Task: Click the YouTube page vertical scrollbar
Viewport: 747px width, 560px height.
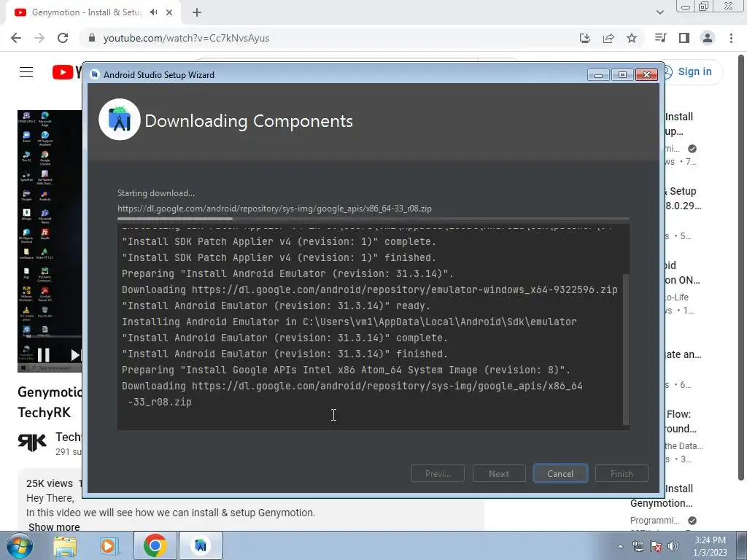Action: pyautogui.click(x=741, y=267)
